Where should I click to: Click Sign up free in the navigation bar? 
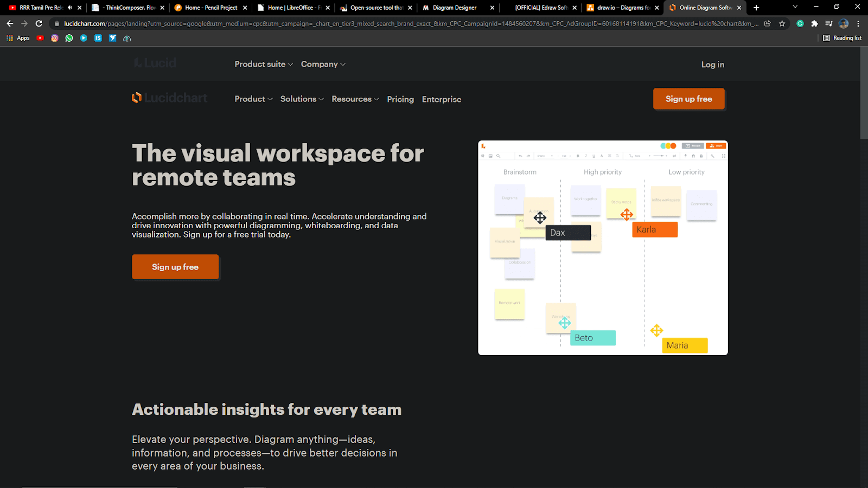click(x=689, y=99)
